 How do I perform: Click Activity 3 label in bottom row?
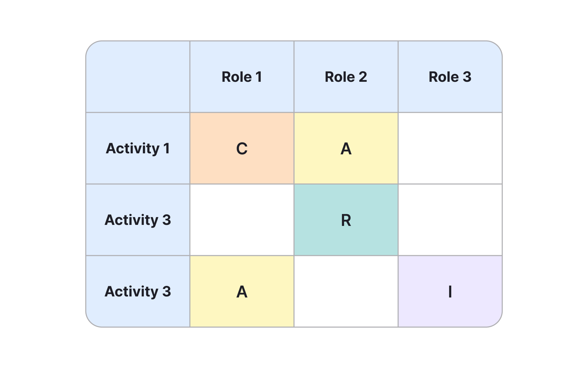[x=138, y=292]
